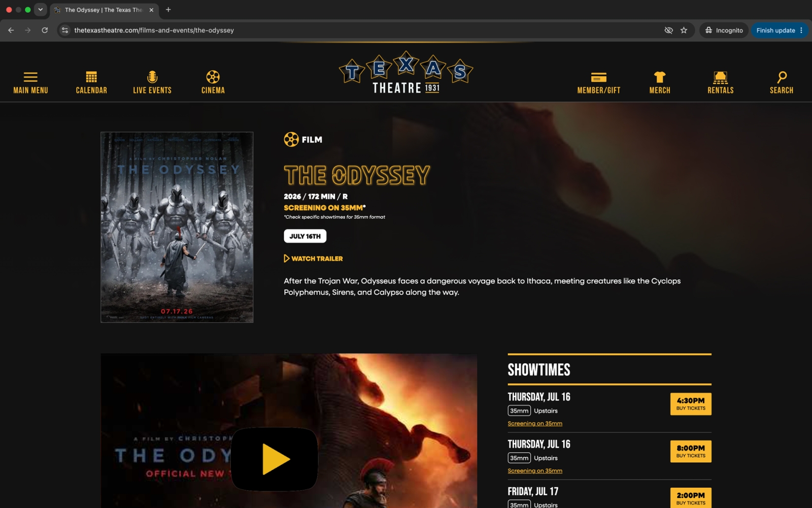
Task: Buy tickets for Friday 2:00PM showing
Action: click(691, 498)
